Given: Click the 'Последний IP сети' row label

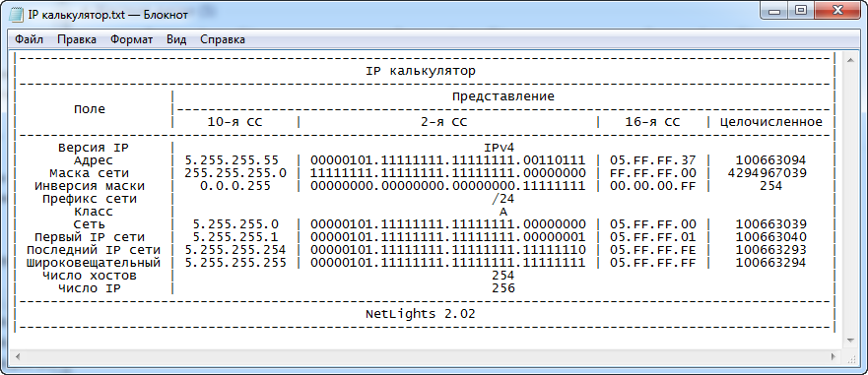Looking at the screenshot, I should (93, 249).
